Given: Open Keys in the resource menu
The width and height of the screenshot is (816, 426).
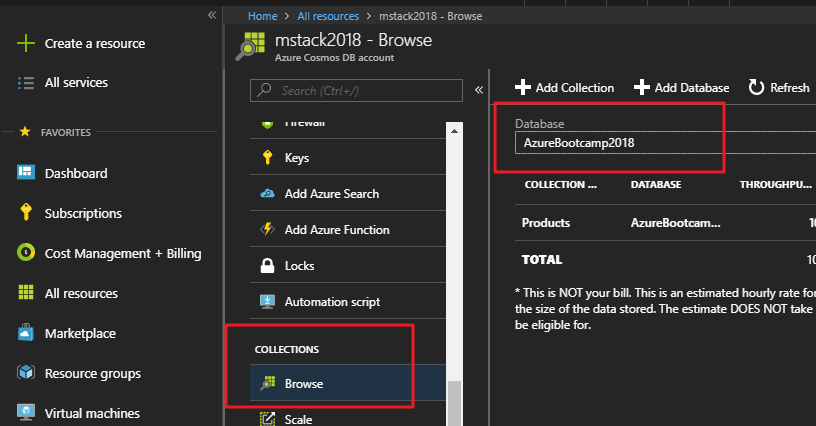Looking at the screenshot, I should (x=348, y=157).
